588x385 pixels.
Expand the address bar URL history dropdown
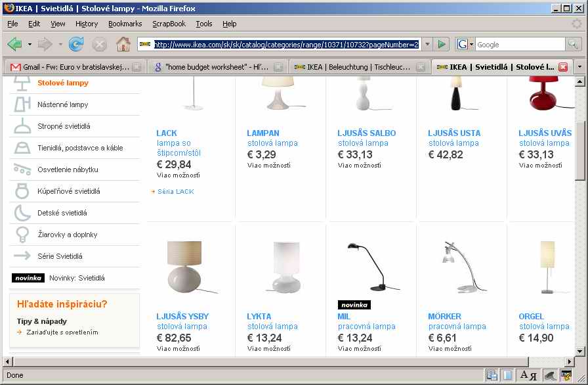427,44
